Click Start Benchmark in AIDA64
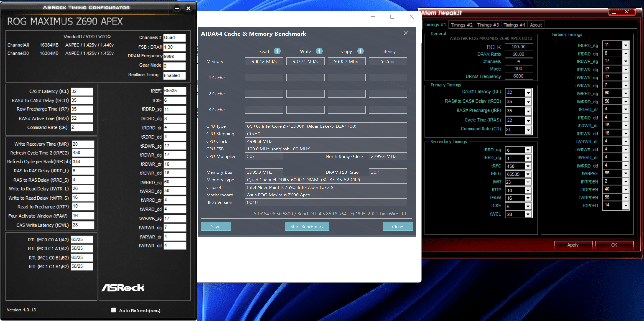 (x=307, y=227)
